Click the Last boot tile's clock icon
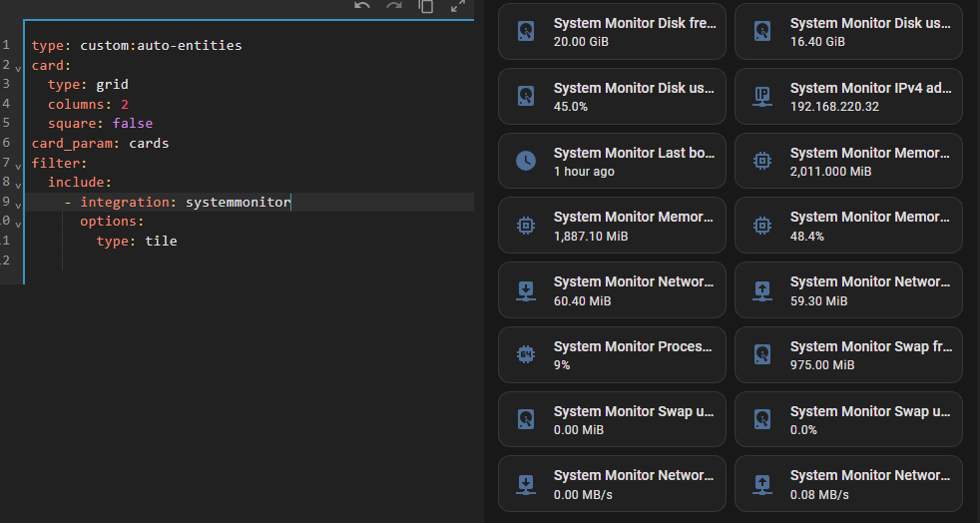Image resolution: width=980 pixels, height=523 pixels. (x=526, y=161)
